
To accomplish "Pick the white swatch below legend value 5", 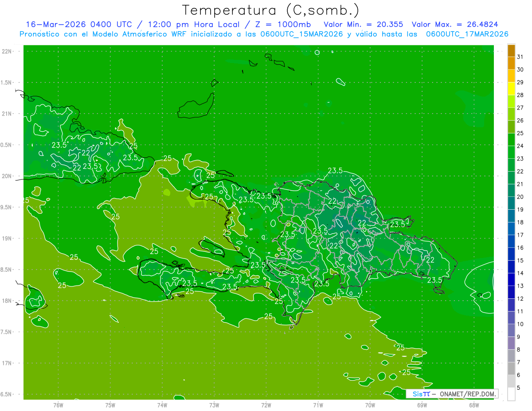I will pos(511,394).
